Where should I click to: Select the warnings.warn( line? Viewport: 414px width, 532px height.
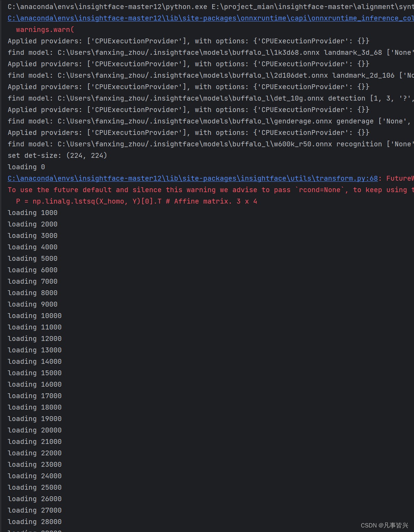44,29
